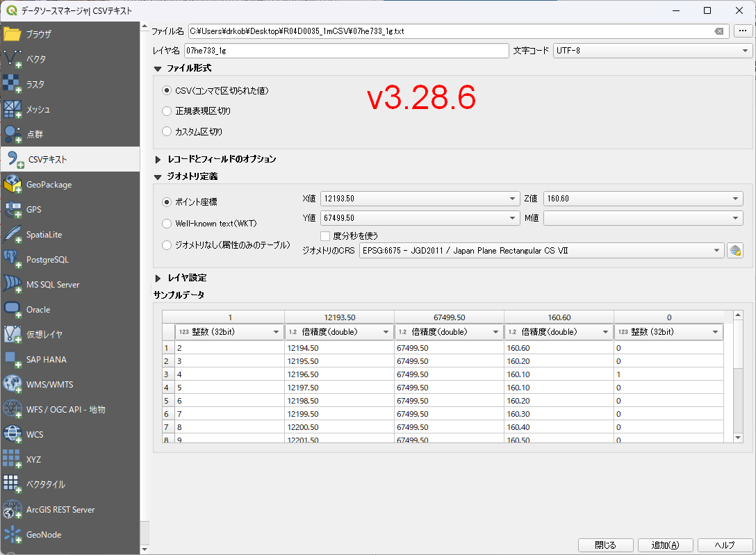The width and height of the screenshot is (756, 555).
Task: Open the Vector Tile (ベクタタイル) icon
Action: point(13,485)
